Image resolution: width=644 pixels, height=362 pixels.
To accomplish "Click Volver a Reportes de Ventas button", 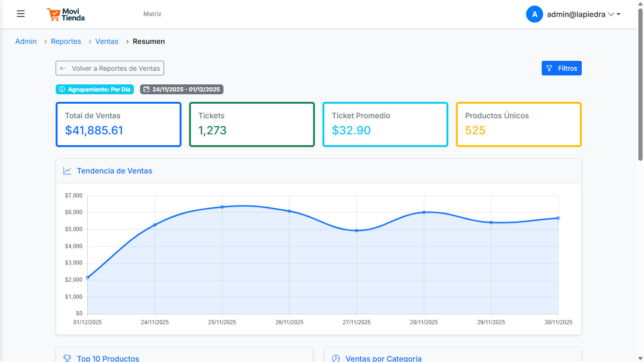I will coord(110,68).
